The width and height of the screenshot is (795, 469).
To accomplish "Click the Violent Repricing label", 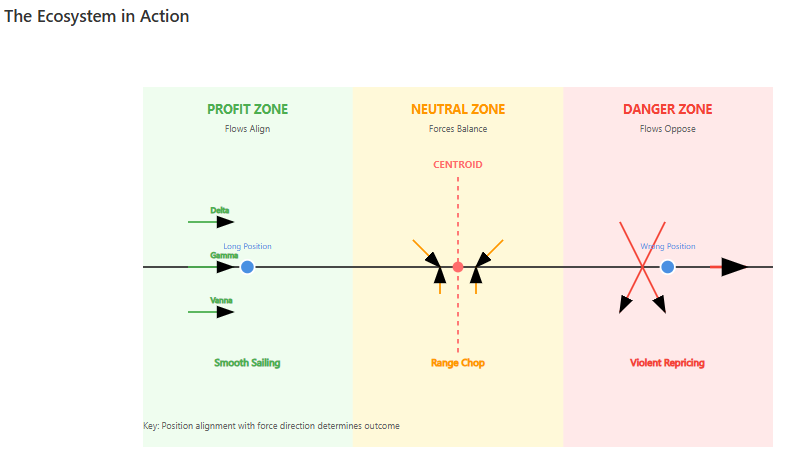I will point(668,363).
